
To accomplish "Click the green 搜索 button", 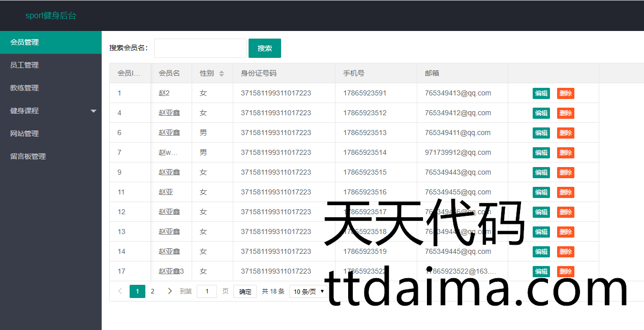I will click(264, 48).
